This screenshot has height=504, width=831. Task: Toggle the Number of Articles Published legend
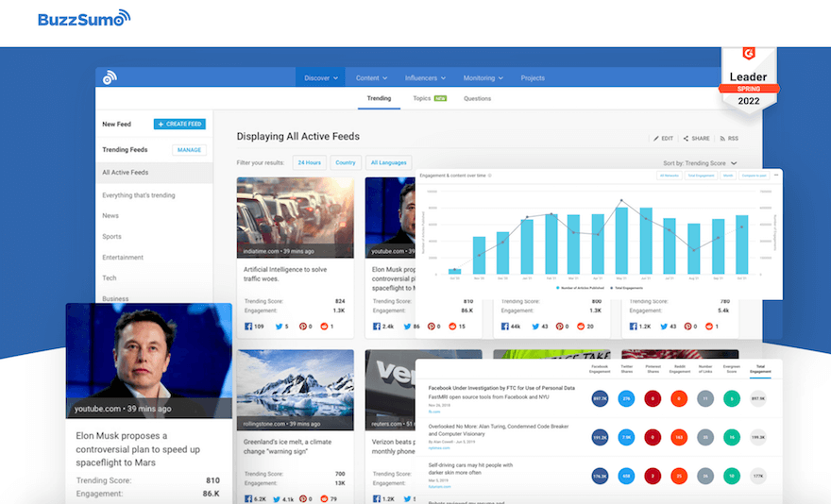pyautogui.click(x=580, y=288)
